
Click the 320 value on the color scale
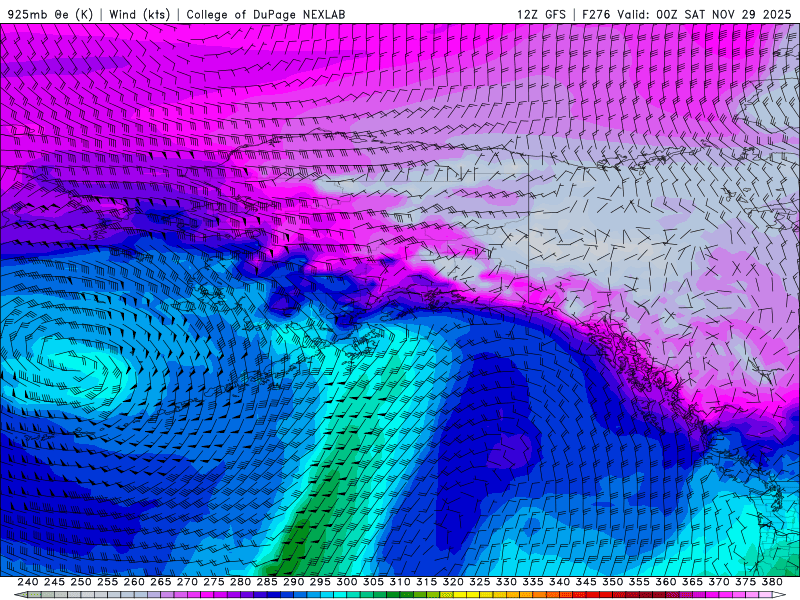click(x=453, y=582)
